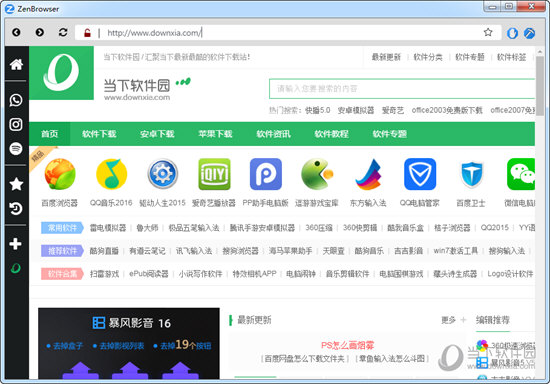Open the green leaf shortcut in sidebar
550x384 pixels.
[16, 268]
